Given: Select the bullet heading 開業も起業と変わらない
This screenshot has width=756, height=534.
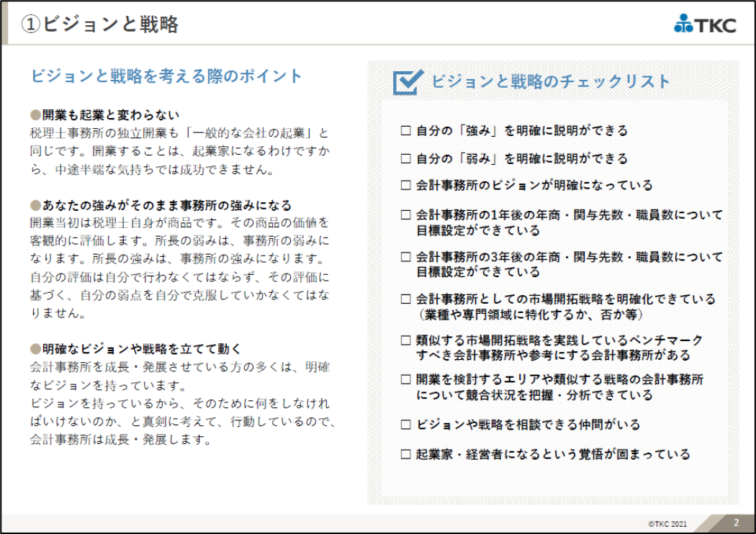Looking at the screenshot, I should click(x=104, y=114).
